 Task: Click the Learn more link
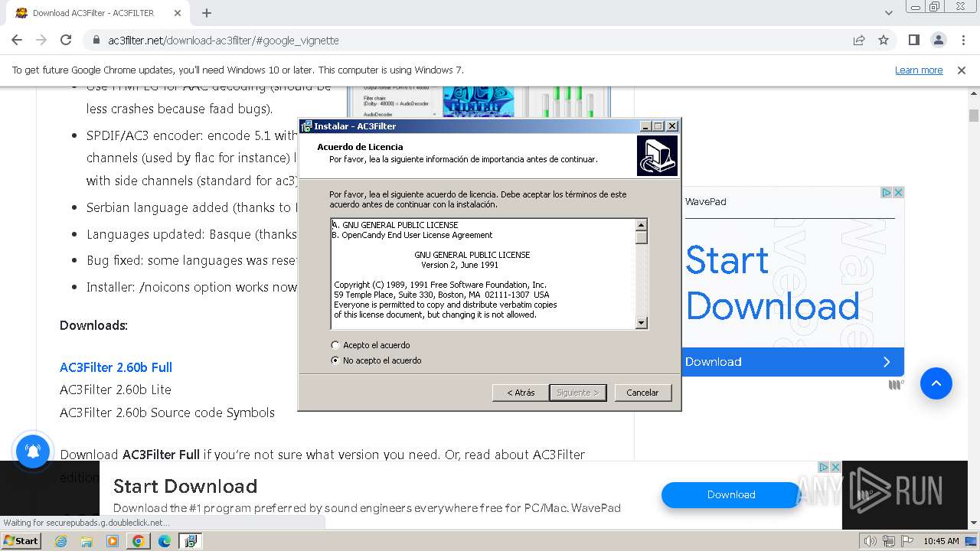coord(919,70)
